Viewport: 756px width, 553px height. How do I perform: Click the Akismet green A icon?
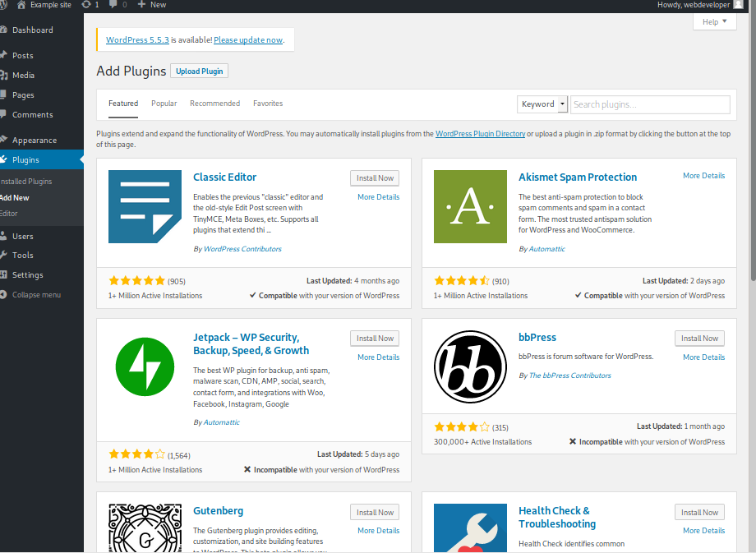470,206
